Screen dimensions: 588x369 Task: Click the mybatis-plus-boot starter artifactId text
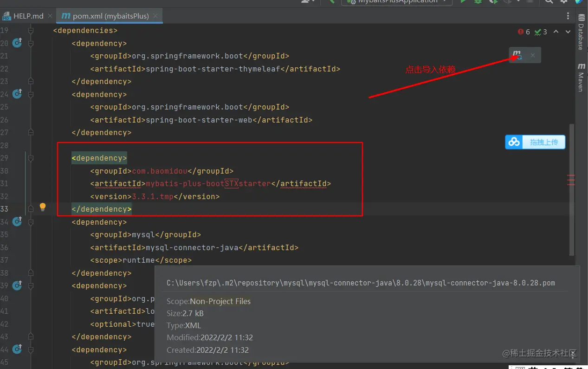[208, 183]
